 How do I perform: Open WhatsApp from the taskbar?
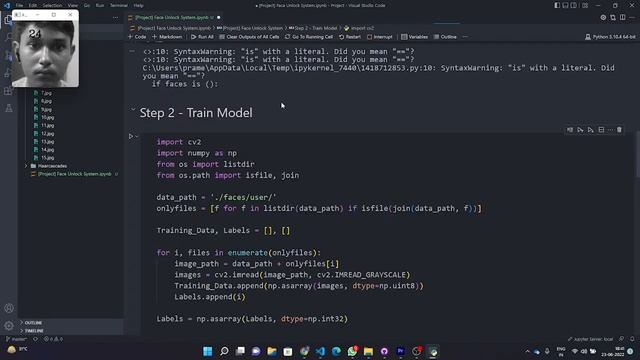[x=352, y=351]
